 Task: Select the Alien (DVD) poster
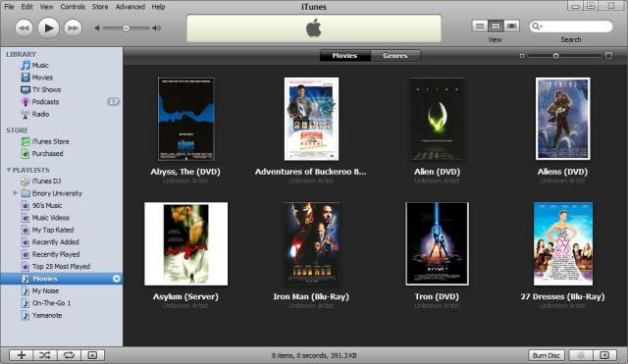tap(437, 119)
